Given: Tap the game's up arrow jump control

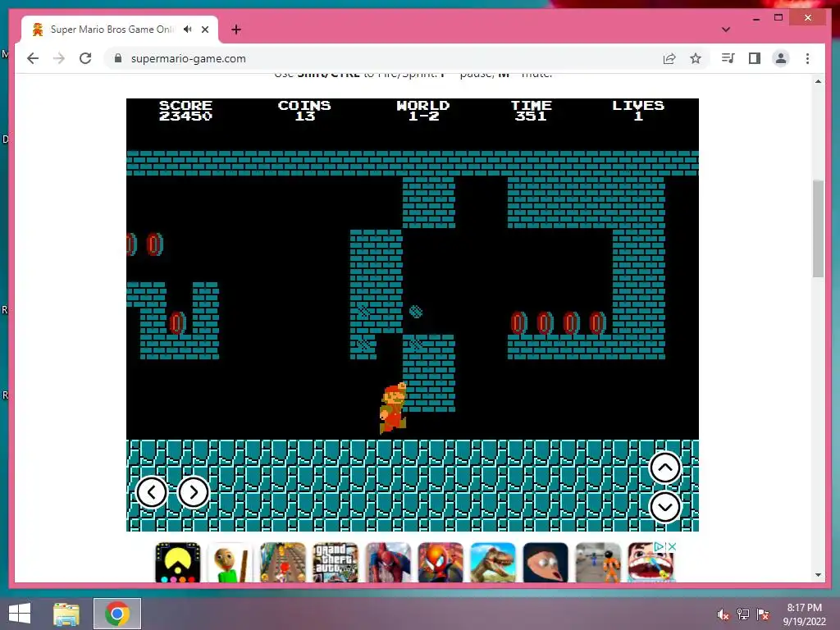Looking at the screenshot, I should (664, 468).
